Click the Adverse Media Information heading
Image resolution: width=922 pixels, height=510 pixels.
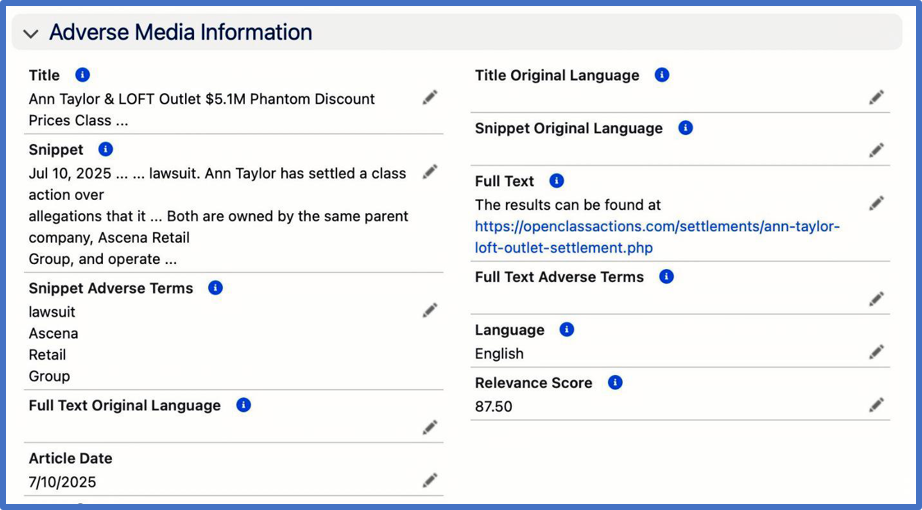[x=181, y=32]
